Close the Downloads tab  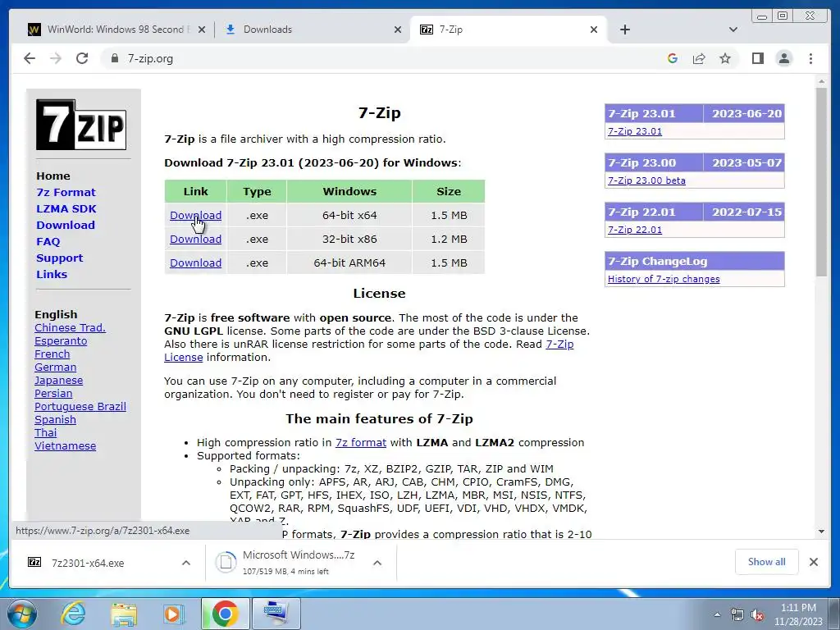point(398,30)
